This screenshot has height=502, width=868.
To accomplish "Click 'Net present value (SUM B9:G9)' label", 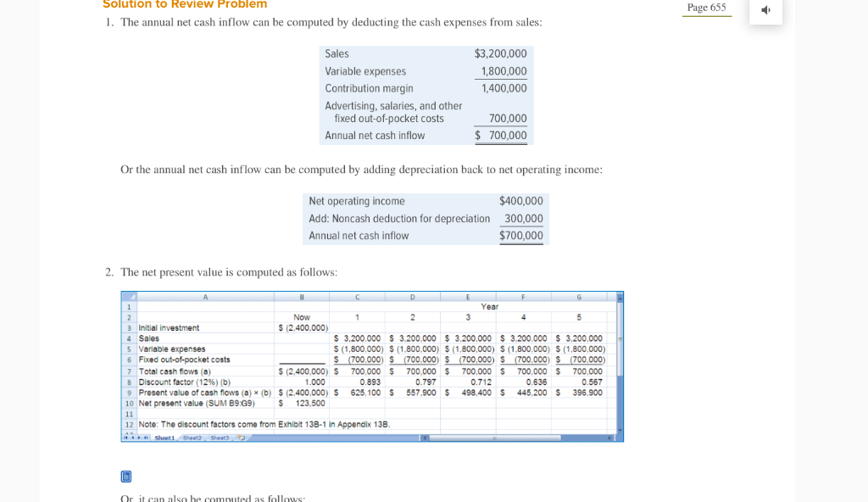I will pos(197,404).
